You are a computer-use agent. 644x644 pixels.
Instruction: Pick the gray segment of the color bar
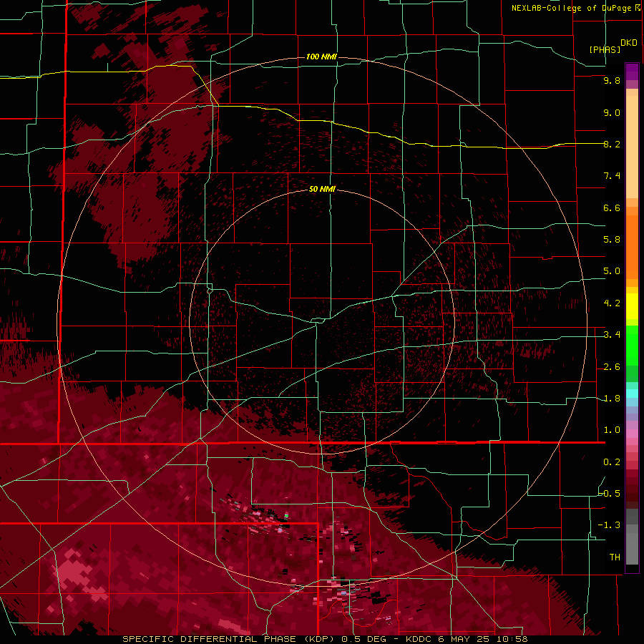(632, 538)
